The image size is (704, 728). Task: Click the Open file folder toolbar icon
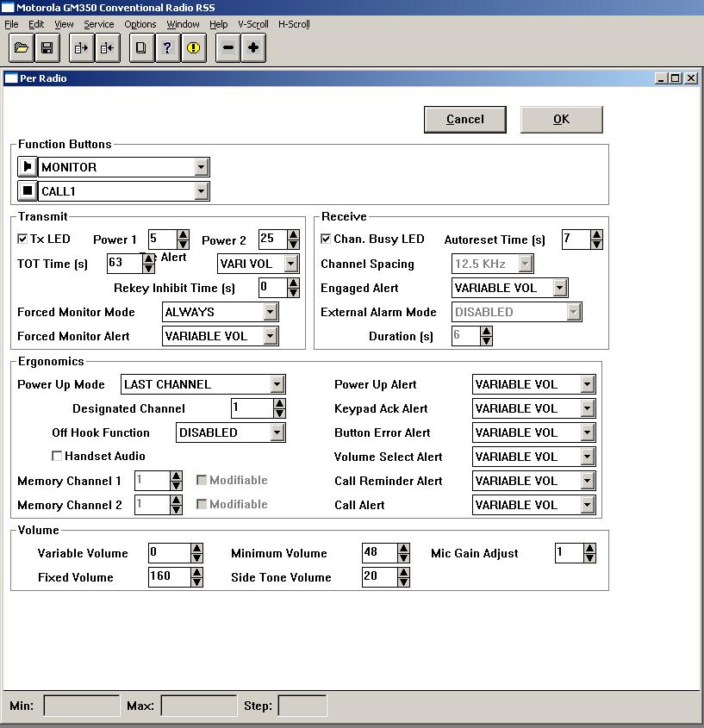tap(22, 48)
